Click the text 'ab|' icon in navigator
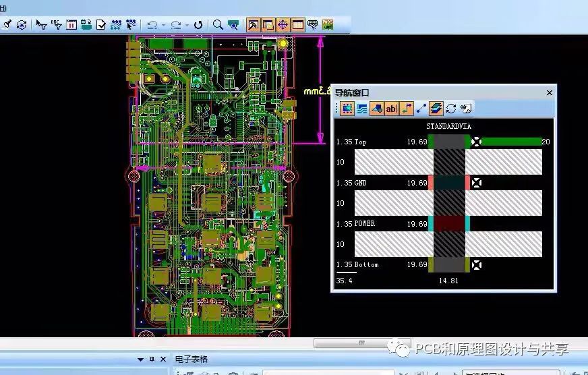The width and height of the screenshot is (588, 375). tap(392, 109)
